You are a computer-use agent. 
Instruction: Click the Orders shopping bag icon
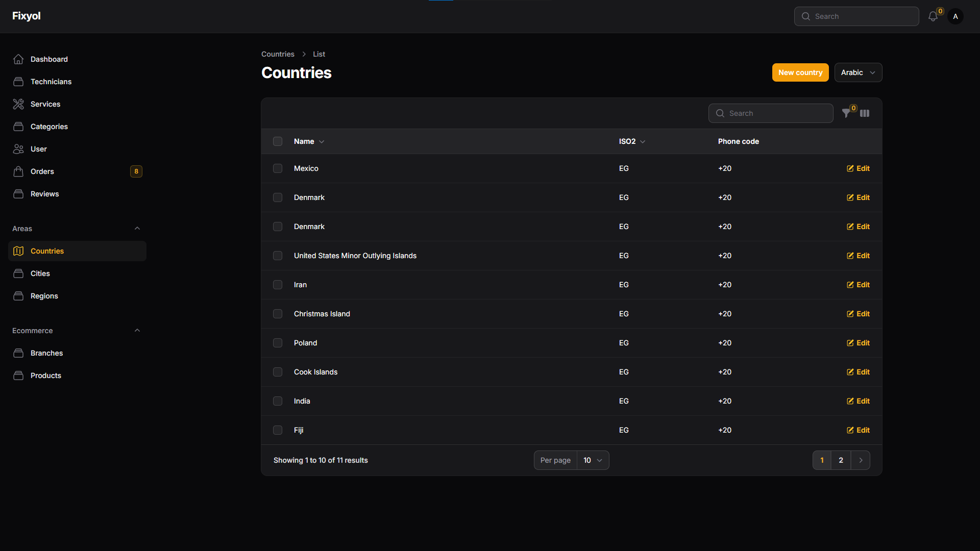[x=18, y=171]
